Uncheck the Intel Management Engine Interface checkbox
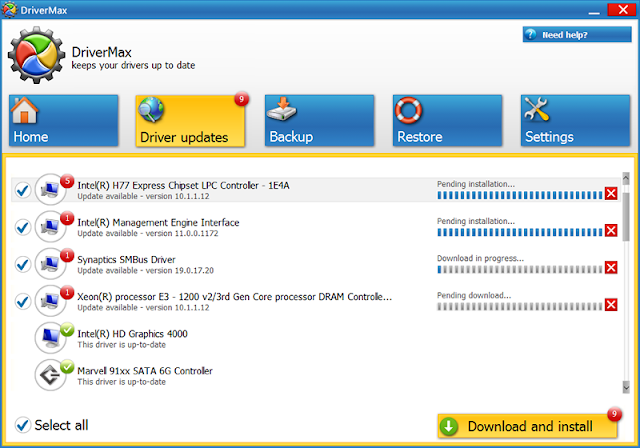The width and height of the screenshot is (640, 448). (x=22, y=227)
